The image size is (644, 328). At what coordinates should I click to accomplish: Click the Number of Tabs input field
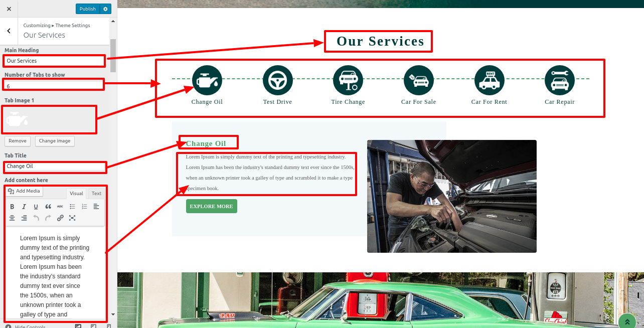54,86
